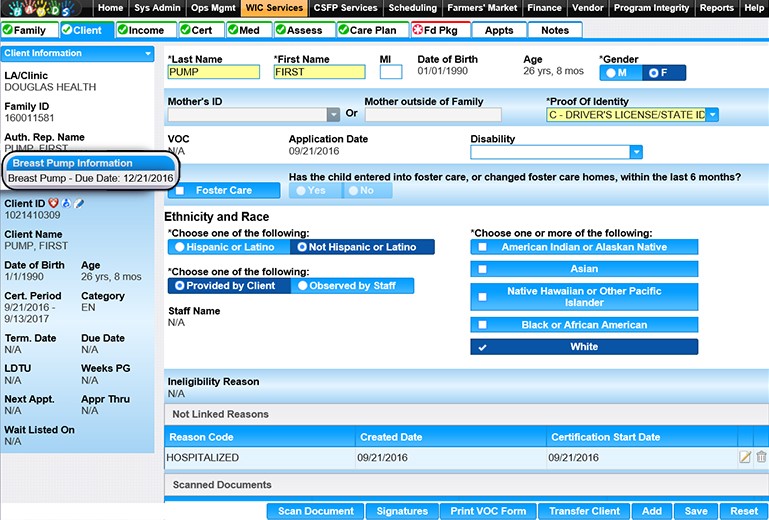
Task: Click the green checkmark Family tab icon
Action: pos(9,30)
